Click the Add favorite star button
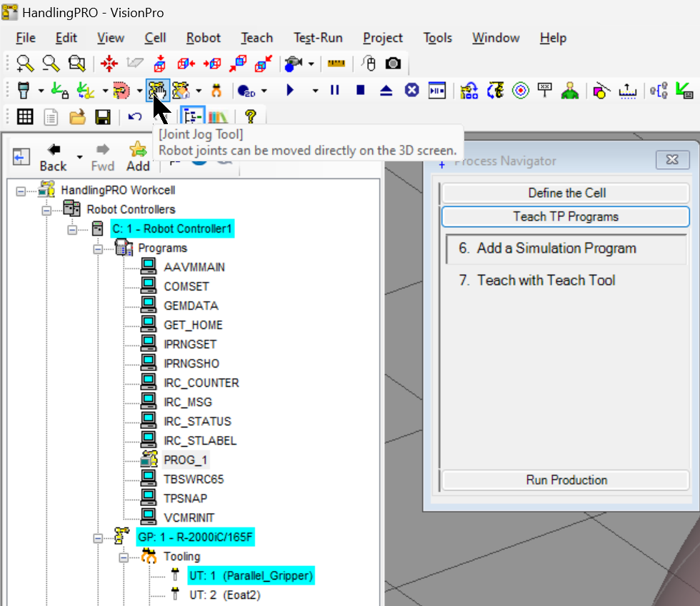The height and width of the screenshot is (606, 700). tap(138, 156)
